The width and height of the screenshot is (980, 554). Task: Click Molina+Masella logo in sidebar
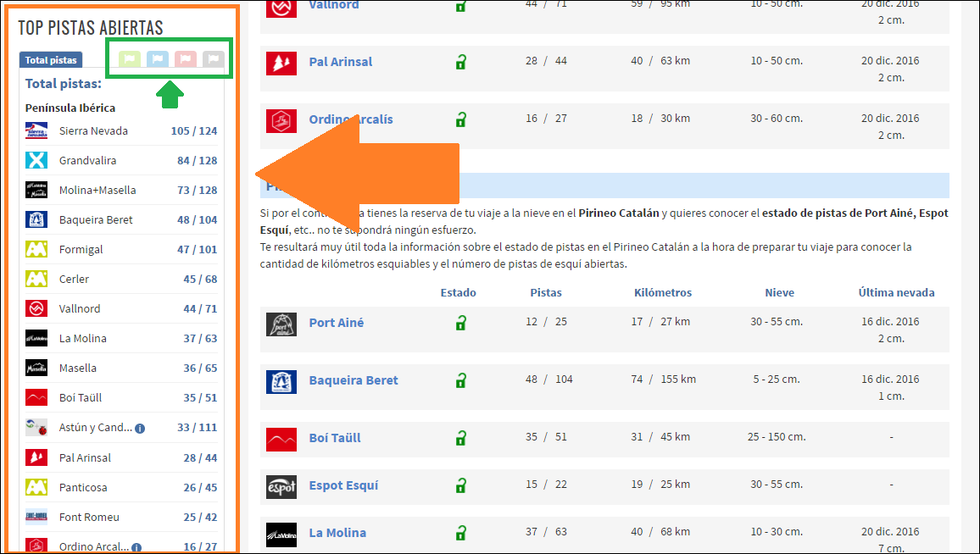click(x=36, y=190)
